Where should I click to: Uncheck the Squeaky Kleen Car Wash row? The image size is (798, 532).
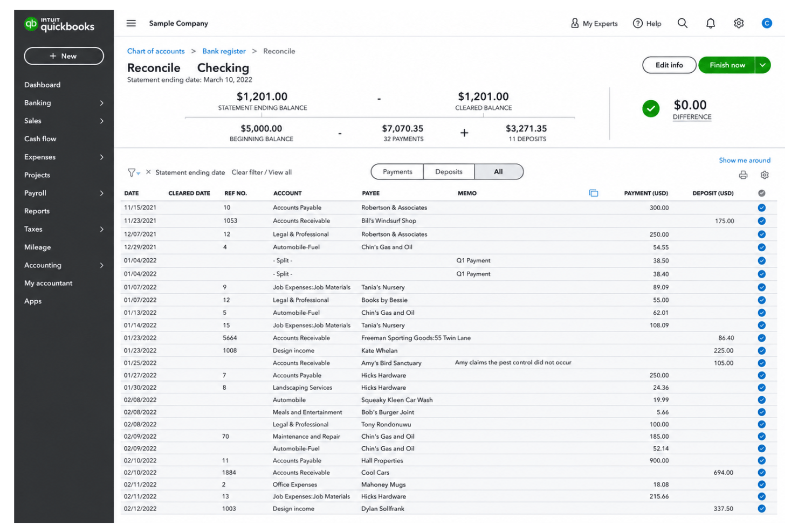coord(761,400)
